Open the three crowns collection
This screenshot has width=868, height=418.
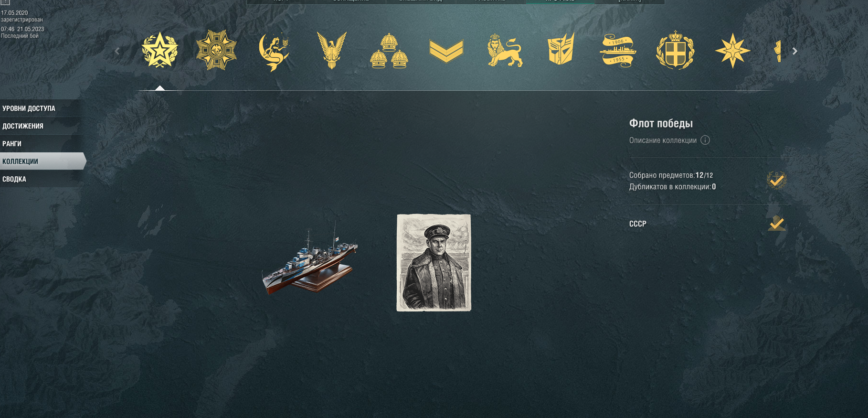pyautogui.click(x=389, y=51)
